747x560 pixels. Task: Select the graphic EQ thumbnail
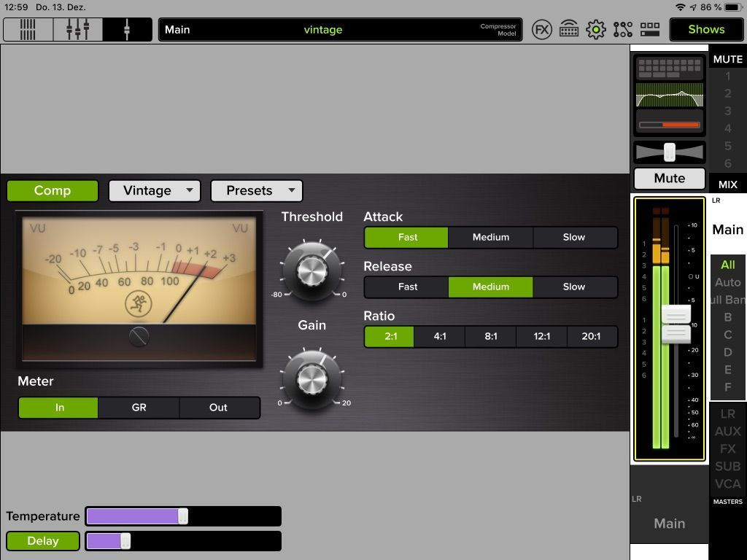(670, 68)
